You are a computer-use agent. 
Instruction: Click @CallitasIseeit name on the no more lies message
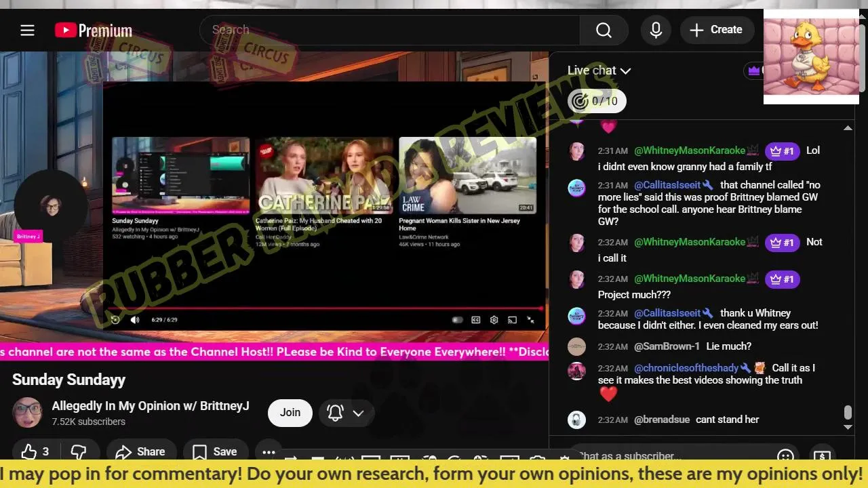[x=667, y=185]
